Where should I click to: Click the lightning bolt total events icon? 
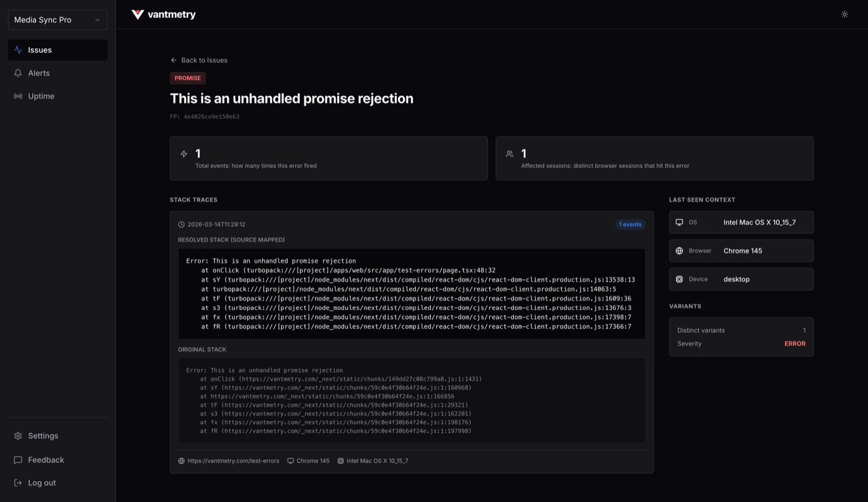(184, 154)
